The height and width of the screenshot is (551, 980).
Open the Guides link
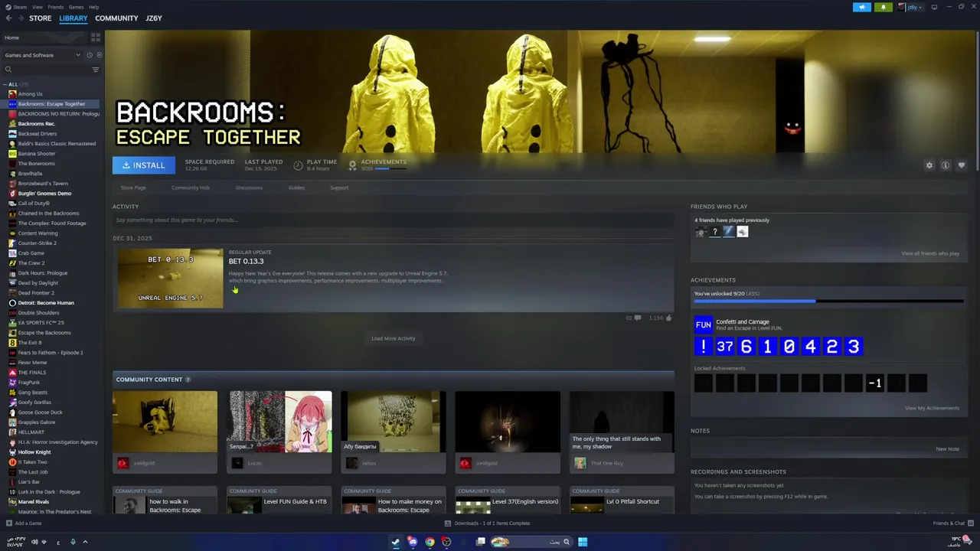(296, 187)
